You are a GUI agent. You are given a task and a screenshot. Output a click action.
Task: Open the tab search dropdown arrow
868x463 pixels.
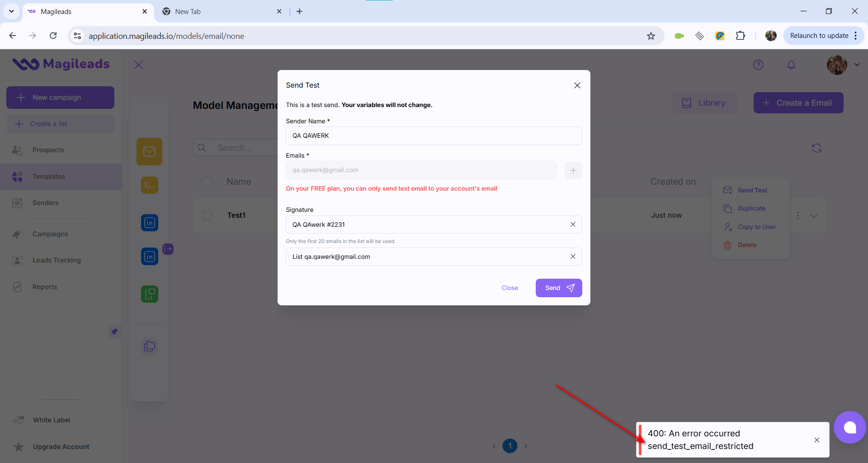[x=11, y=11]
